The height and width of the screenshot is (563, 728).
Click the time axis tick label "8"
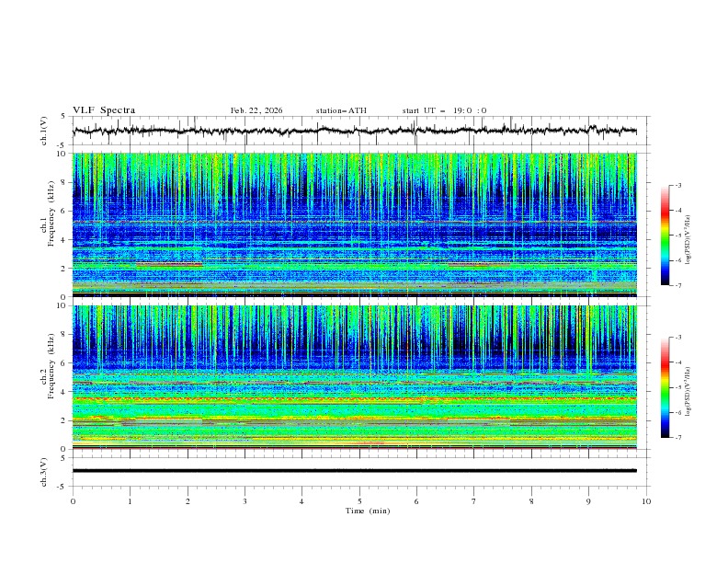[531, 501]
